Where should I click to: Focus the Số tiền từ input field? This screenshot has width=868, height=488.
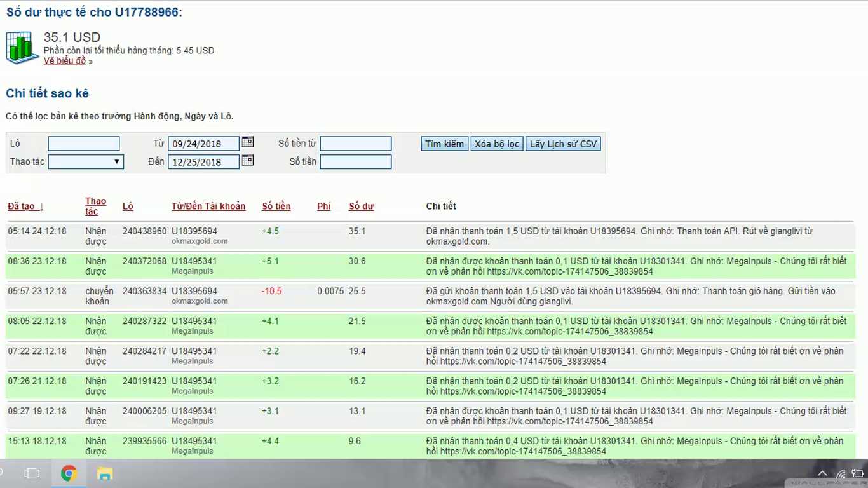tap(355, 144)
